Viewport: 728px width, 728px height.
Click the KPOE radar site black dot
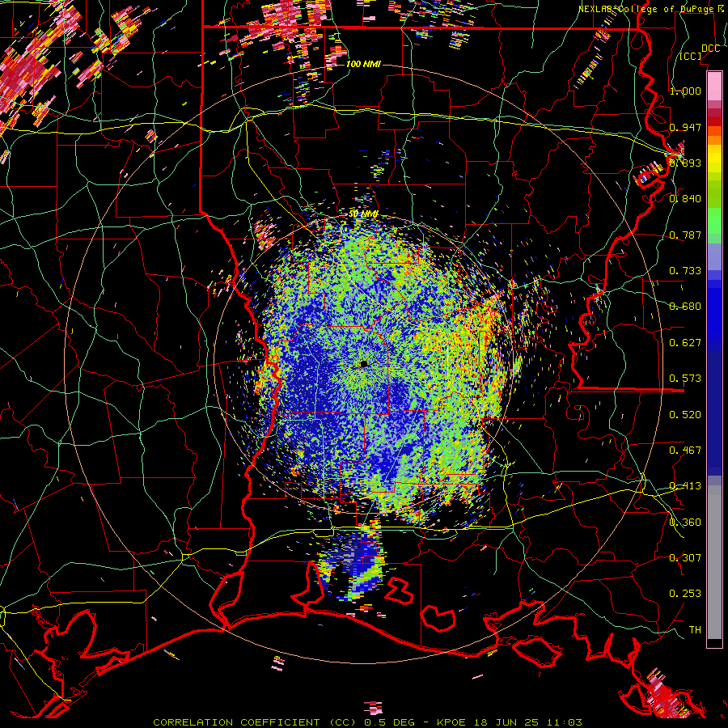pyautogui.click(x=363, y=364)
